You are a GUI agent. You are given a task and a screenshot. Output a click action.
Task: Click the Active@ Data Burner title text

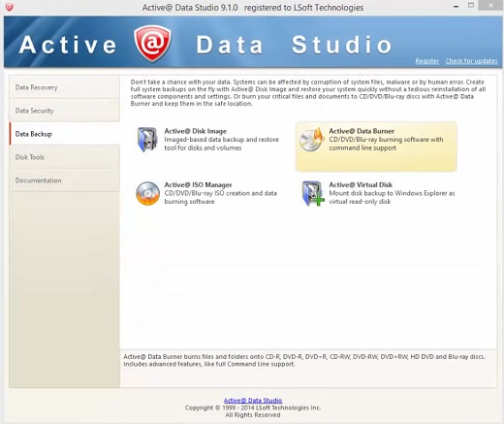pos(362,131)
